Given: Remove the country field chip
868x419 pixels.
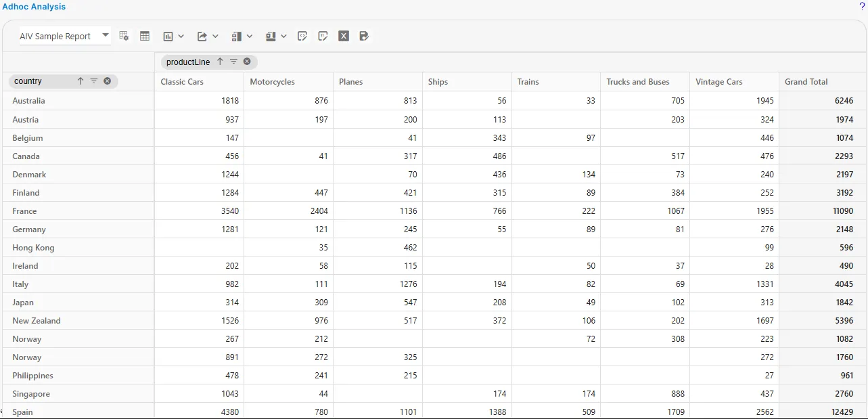Looking at the screenshot, I should (x=107, y=81).
